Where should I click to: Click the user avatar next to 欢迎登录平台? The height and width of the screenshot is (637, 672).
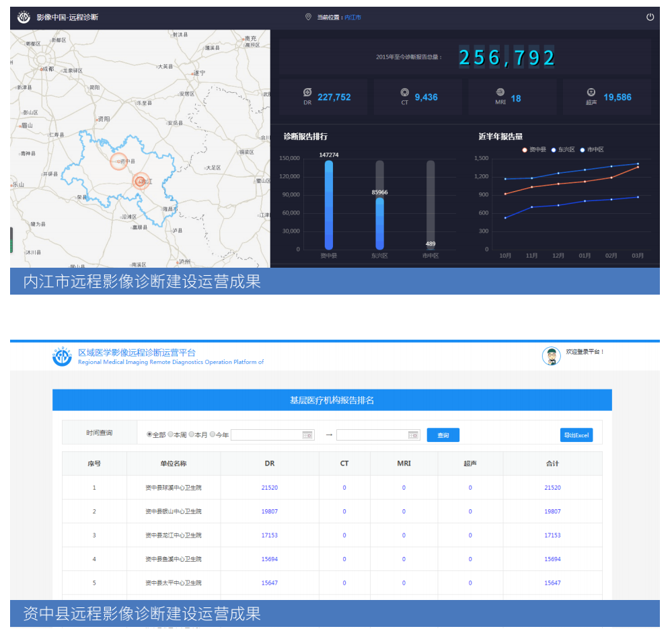(551, 357)
